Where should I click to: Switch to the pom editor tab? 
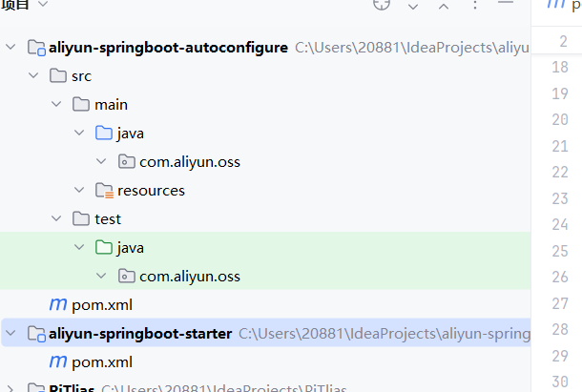[x=563, y=5]
